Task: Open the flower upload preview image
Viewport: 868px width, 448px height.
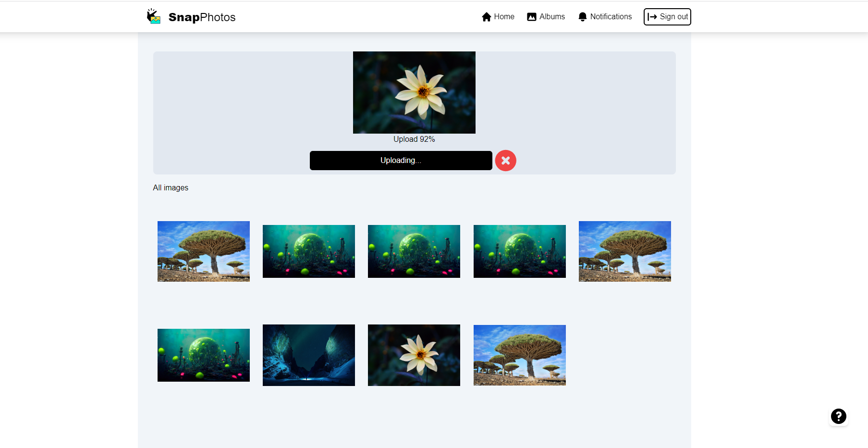Action: tap(414, 92)
